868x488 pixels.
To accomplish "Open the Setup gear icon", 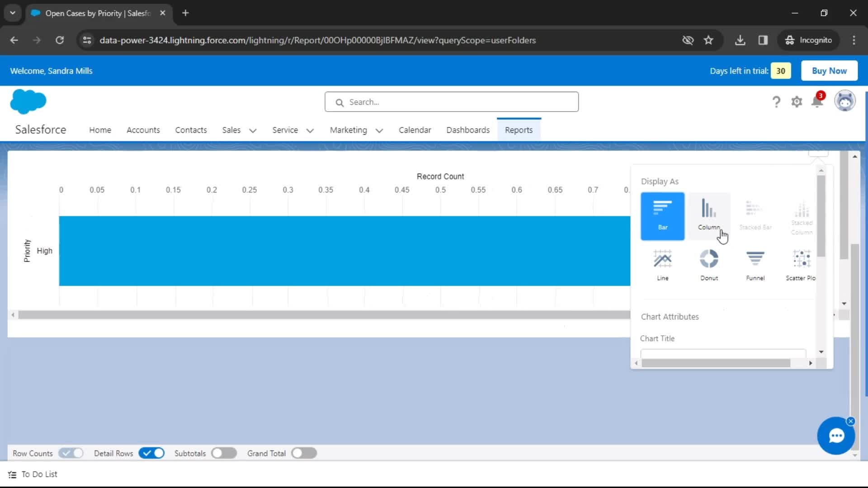I will (x=797, y=102).
